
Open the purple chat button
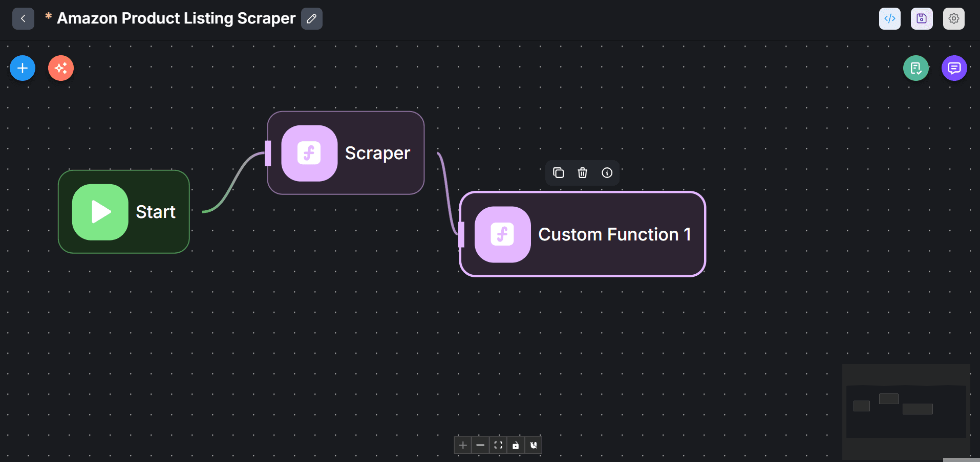point(954,68)
